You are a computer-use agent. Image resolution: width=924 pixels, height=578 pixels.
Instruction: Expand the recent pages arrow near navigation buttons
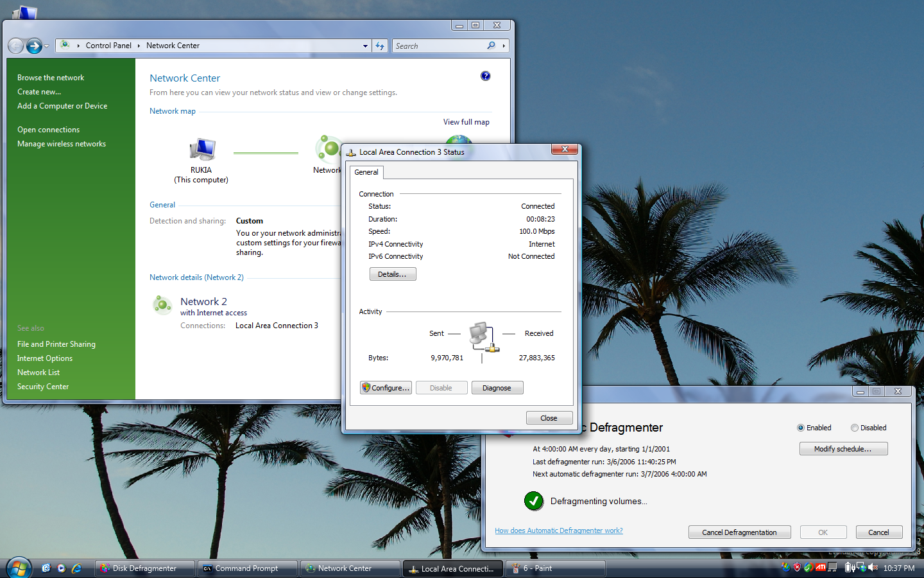(x=47, y=46)
